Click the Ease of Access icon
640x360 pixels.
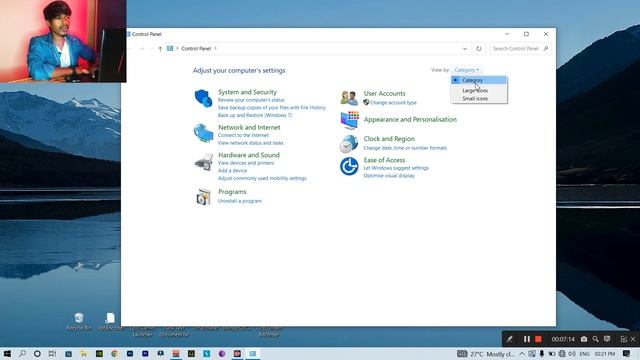[x=349, y=167]
